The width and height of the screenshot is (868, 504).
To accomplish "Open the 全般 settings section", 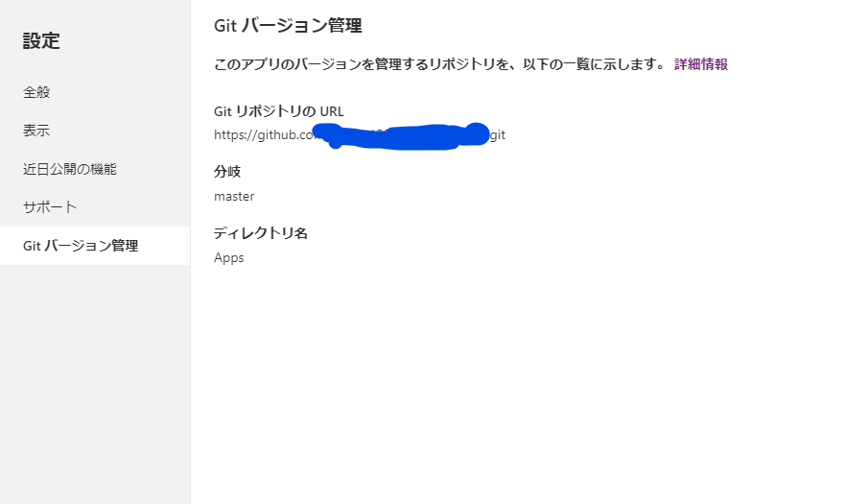I will click(x=36, y=92).
